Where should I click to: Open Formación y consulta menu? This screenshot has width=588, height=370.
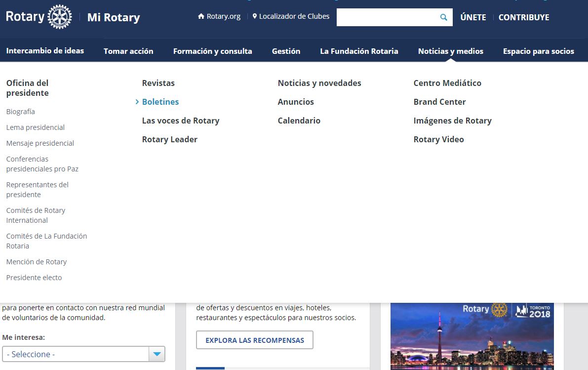click(213, 51)
